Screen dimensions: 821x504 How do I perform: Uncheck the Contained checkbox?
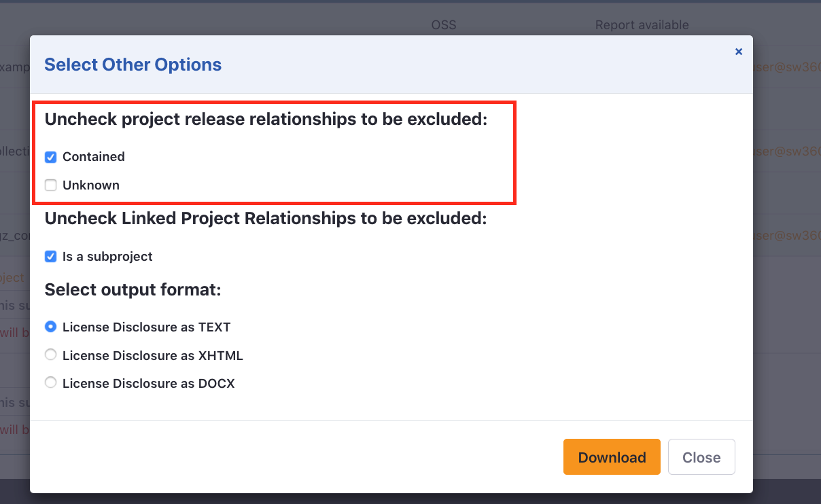click(x=50, y=157)
